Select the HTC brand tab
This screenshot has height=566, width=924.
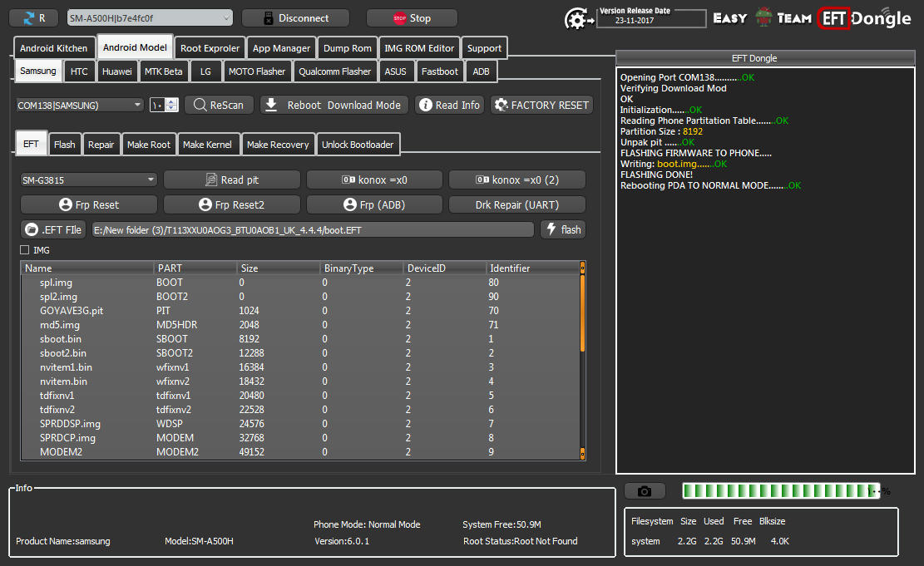(x=79, y=71)
